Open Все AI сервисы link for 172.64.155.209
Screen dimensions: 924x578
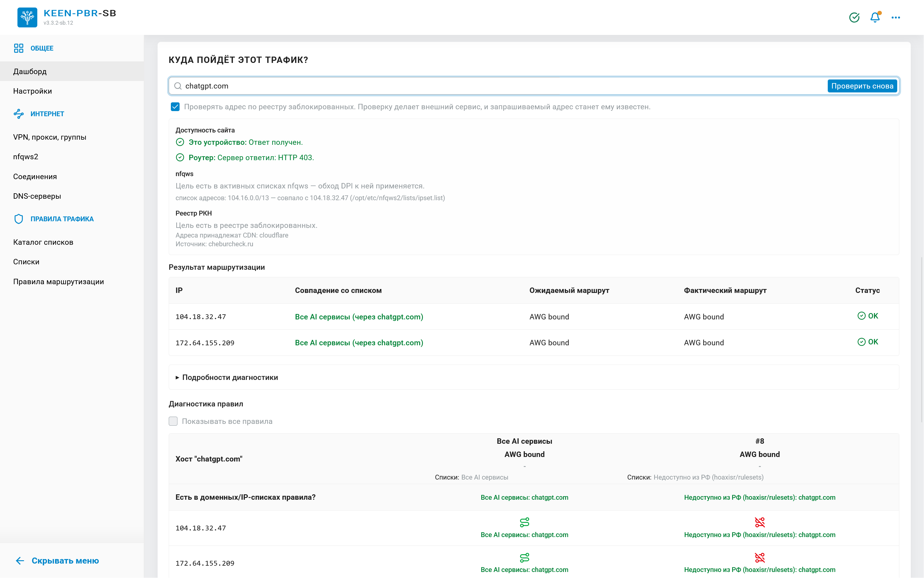359,343
